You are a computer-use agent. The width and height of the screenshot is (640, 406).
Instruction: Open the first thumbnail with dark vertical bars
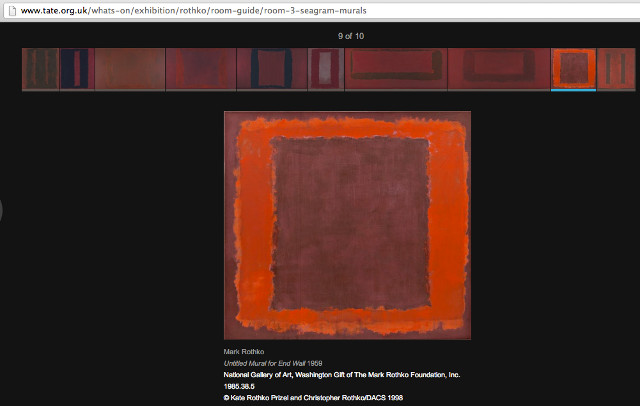[x=40, y=69]
